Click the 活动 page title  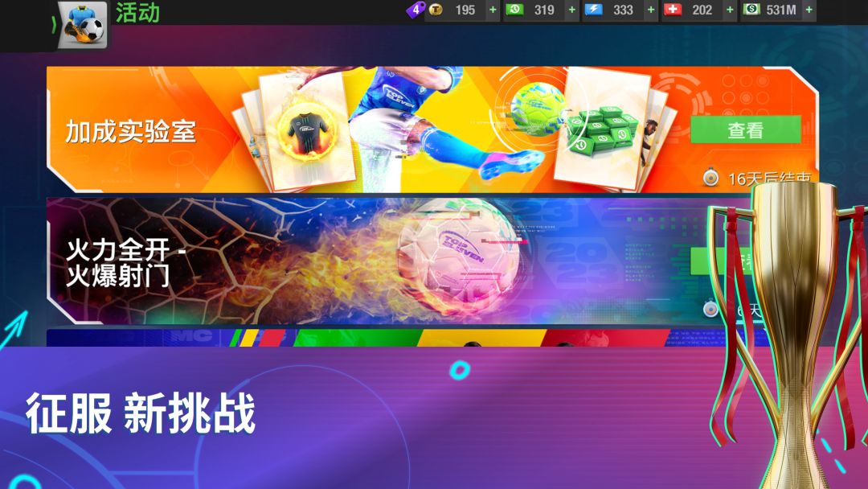click(138, 13)
